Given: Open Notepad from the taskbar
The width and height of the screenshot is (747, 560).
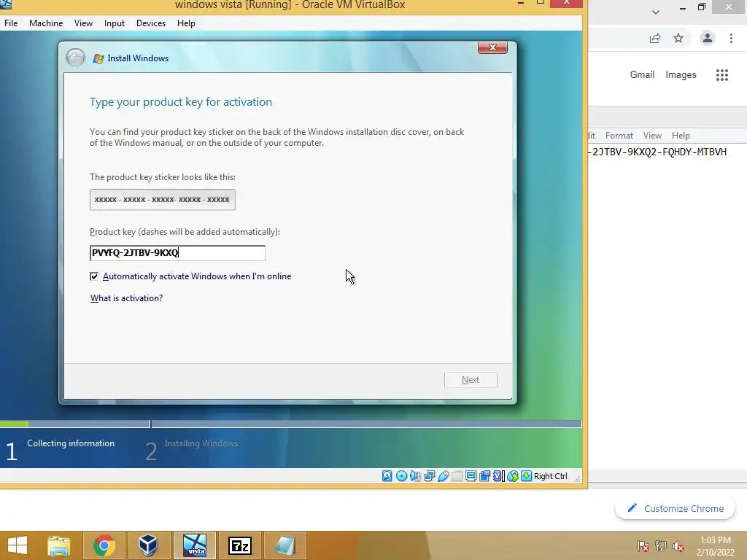Looking at the screenshot, I should (285, 545).
